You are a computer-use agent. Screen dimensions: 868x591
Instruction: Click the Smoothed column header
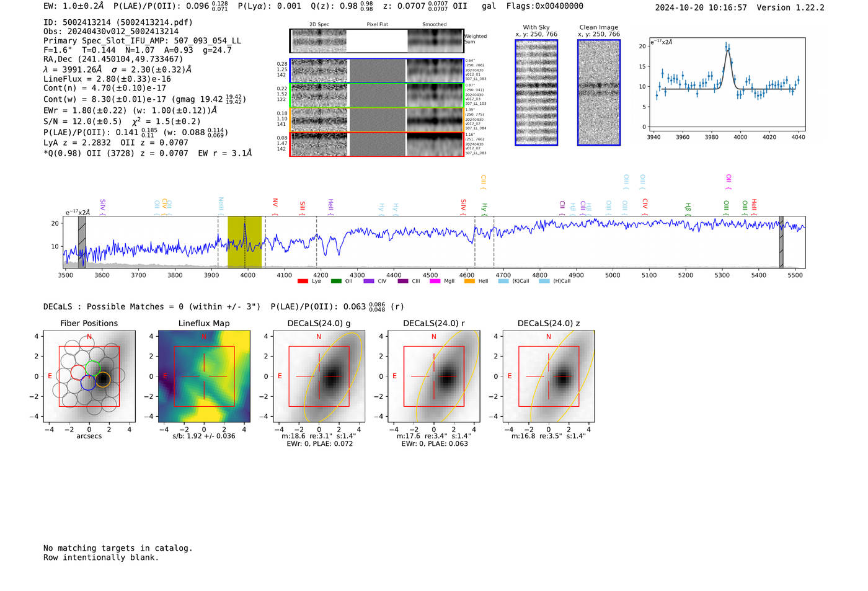coord(434,24)
